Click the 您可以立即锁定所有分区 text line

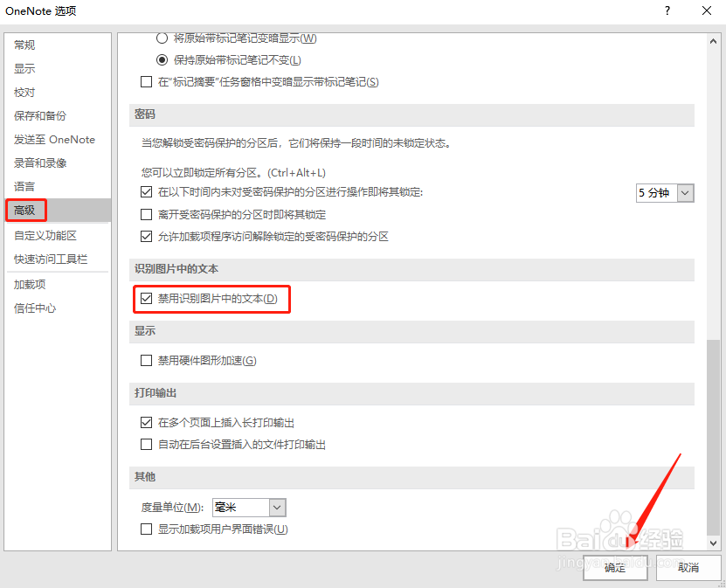tap(233, 173)
